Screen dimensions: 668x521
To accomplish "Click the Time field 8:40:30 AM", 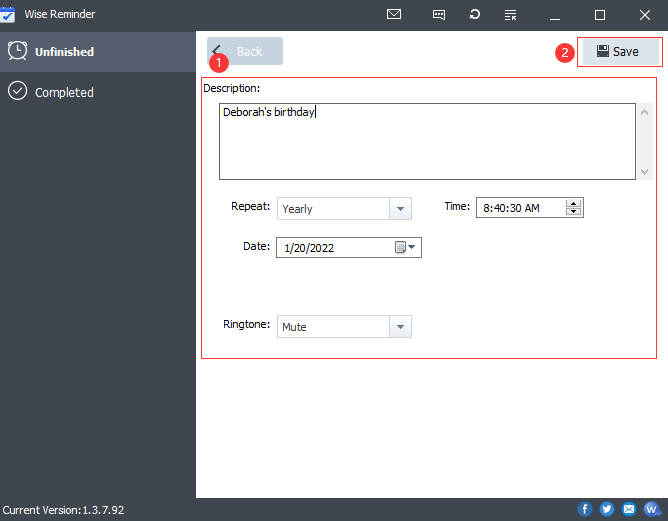I will pyautogui.click(x=530, y=207).
